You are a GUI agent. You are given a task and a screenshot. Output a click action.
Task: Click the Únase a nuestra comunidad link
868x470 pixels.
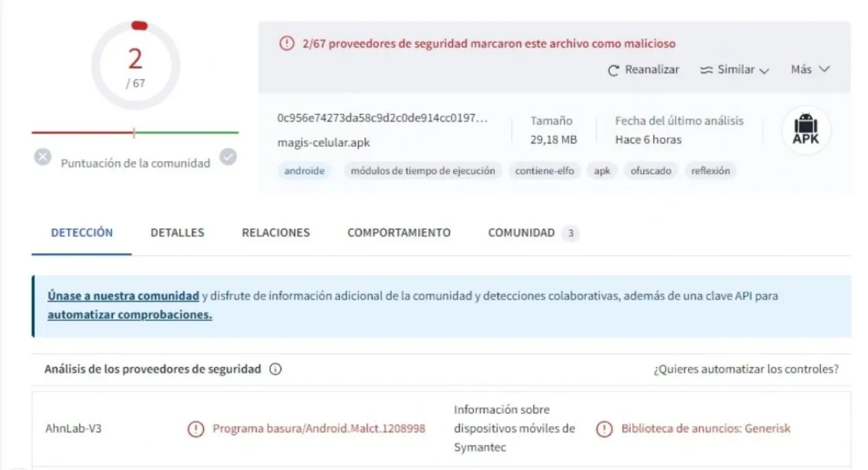coord(123,296)
